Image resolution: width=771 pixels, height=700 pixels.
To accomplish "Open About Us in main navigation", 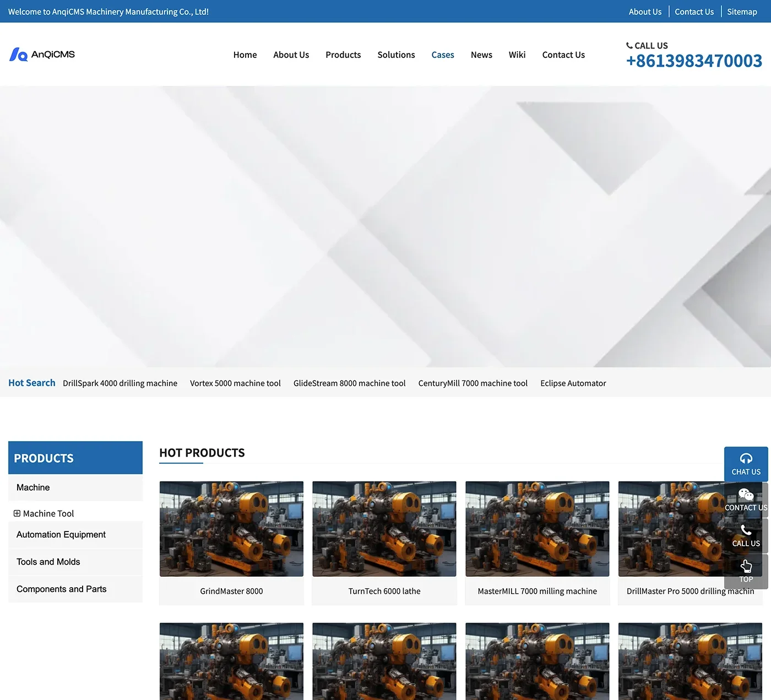I will [291, 55].
